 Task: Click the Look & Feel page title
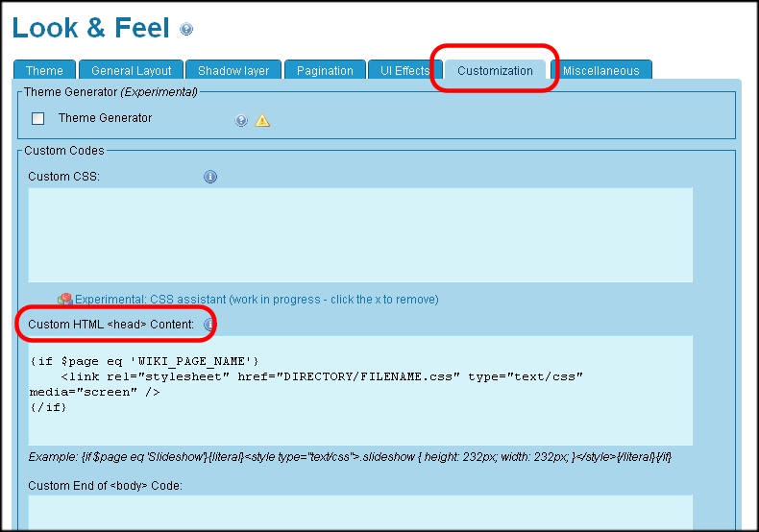coord(90,28)
